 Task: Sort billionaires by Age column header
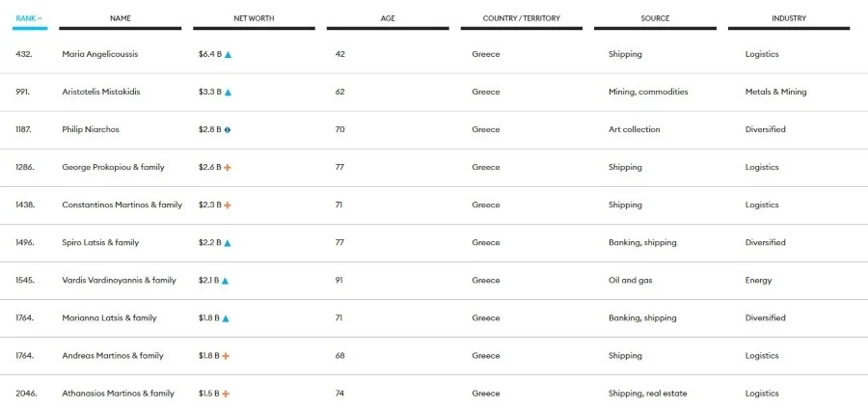388,18
